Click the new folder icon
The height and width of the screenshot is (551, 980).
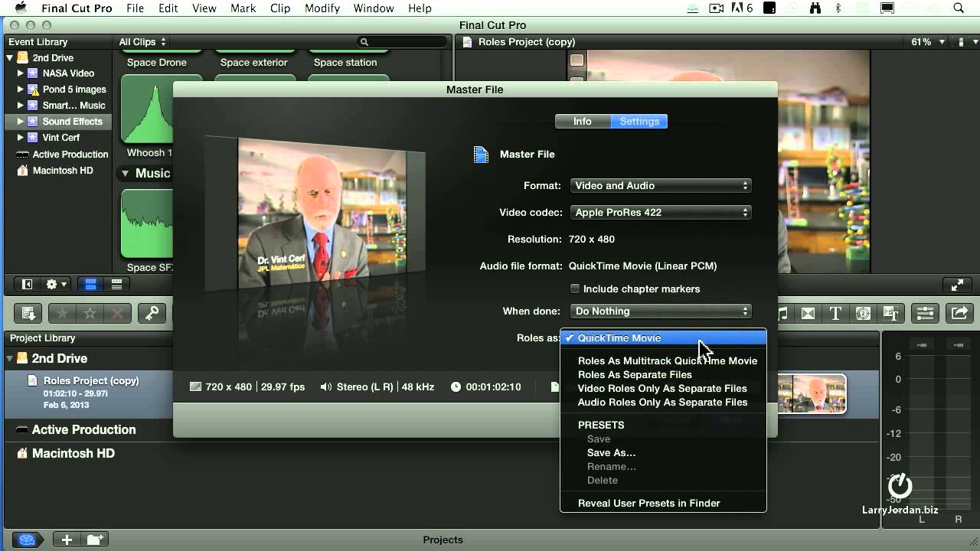click(95, 540)
